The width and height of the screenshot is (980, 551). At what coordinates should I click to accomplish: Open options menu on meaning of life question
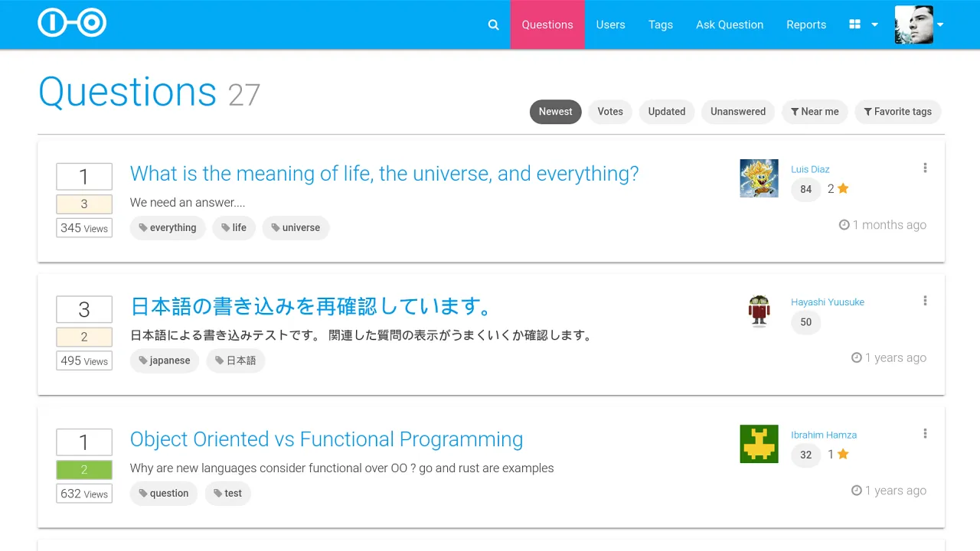pyautogui.click(x=925, y=168)
